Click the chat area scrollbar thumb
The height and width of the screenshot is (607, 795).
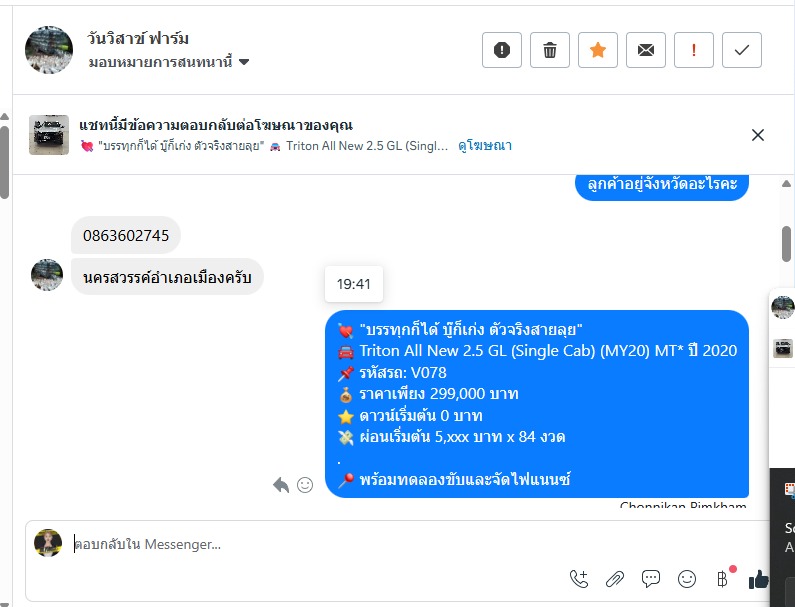coord(786,244)
